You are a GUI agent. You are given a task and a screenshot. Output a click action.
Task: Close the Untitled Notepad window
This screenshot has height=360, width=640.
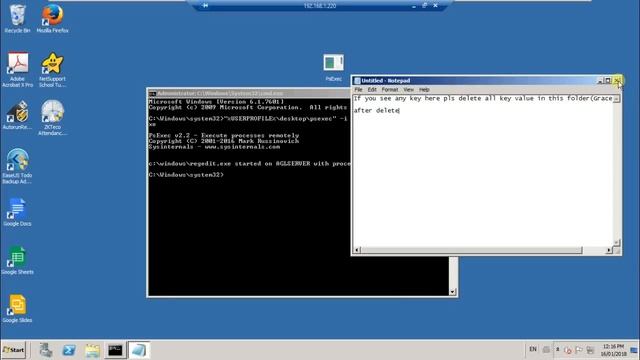click(x=617, y=81)
